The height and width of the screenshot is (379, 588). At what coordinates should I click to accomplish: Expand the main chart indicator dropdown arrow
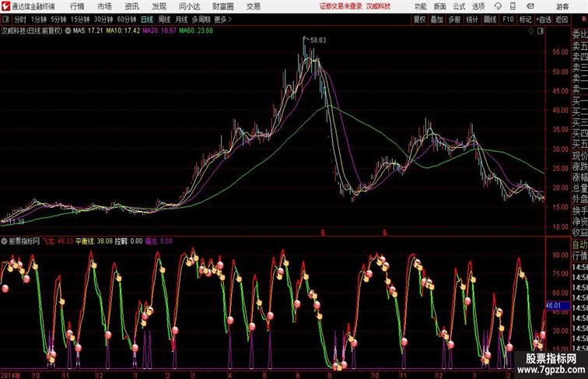[x=68, y=31]
